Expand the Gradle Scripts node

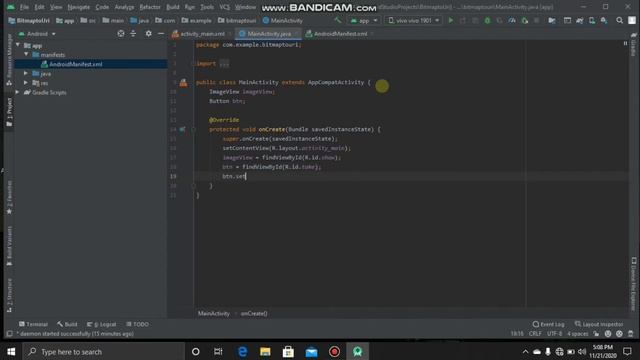pyautogui.click(x=18, y=92)
